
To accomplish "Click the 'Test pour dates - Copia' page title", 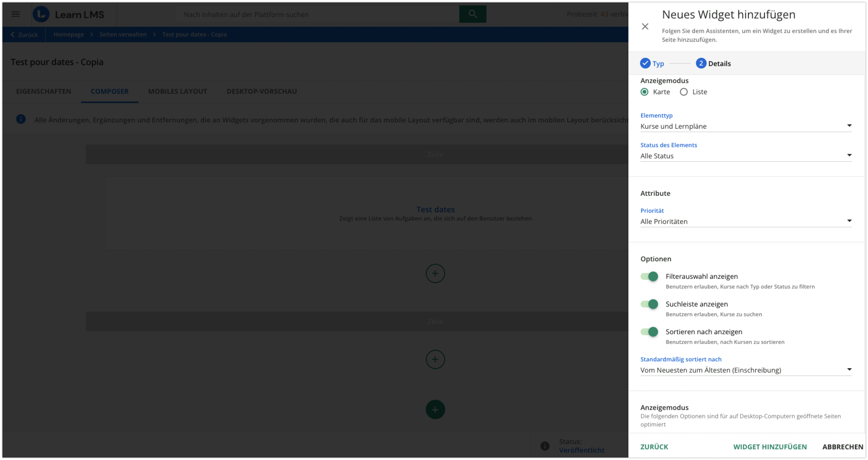I will 57,62.
